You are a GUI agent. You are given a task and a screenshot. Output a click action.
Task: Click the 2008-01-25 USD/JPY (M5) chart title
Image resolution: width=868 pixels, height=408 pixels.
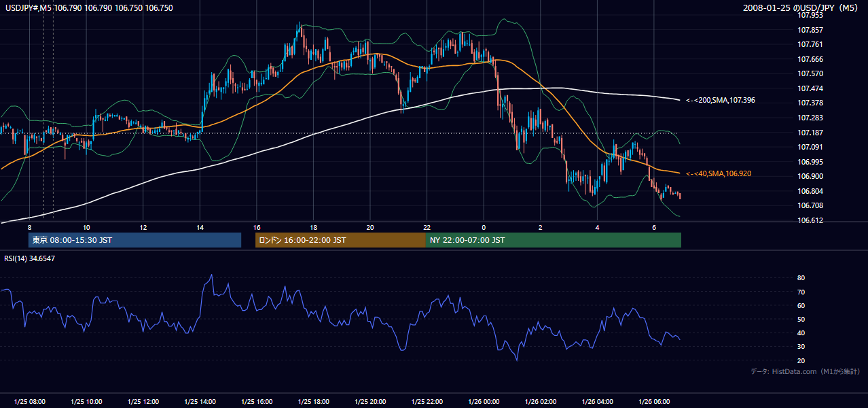[801, 7]
